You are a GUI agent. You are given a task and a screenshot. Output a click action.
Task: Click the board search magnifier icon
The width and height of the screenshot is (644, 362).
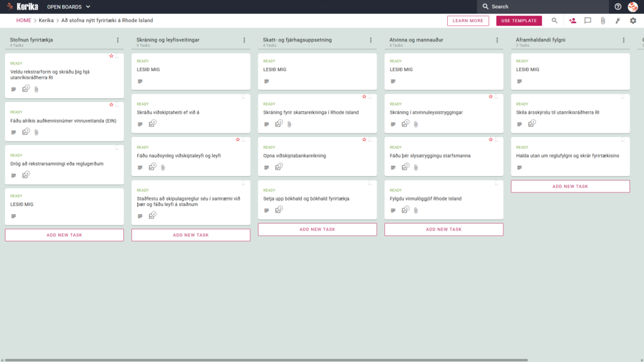tap(555, 21)
